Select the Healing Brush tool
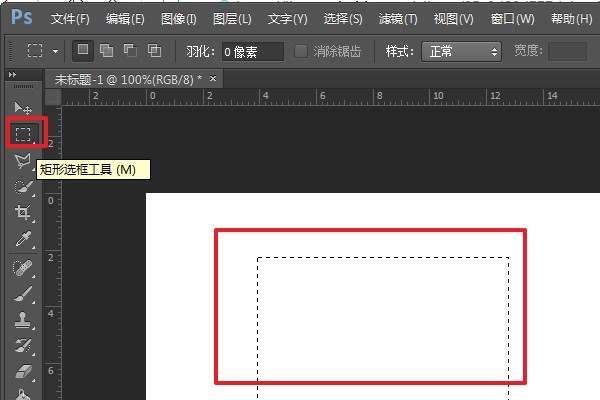This screenshot has width=600, height=400. [x=23, y=268]
